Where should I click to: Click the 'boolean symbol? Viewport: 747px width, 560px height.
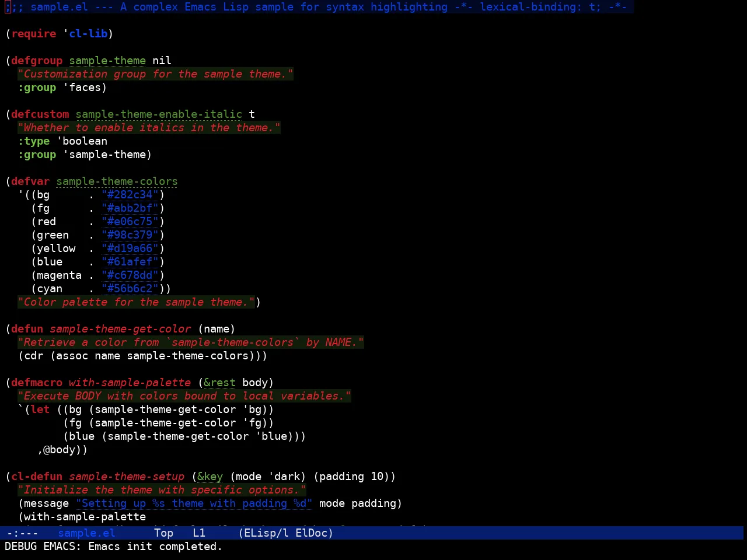point(82,141)
